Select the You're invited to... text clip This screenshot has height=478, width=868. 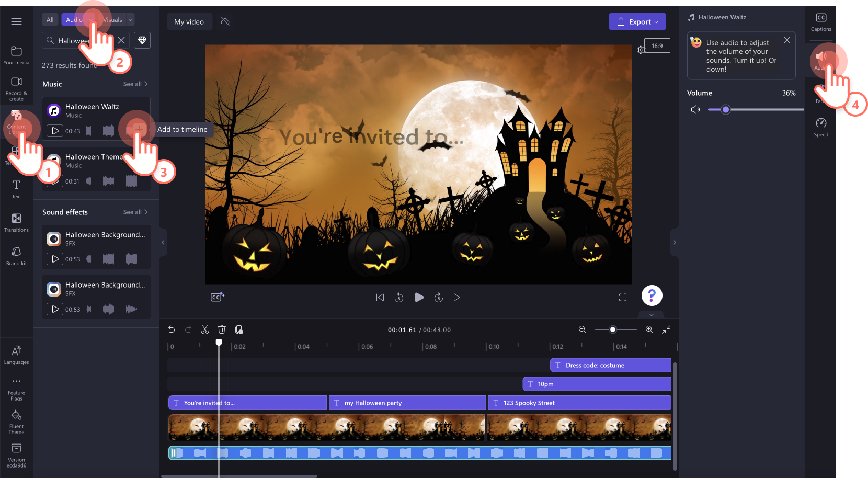(247, 403)
